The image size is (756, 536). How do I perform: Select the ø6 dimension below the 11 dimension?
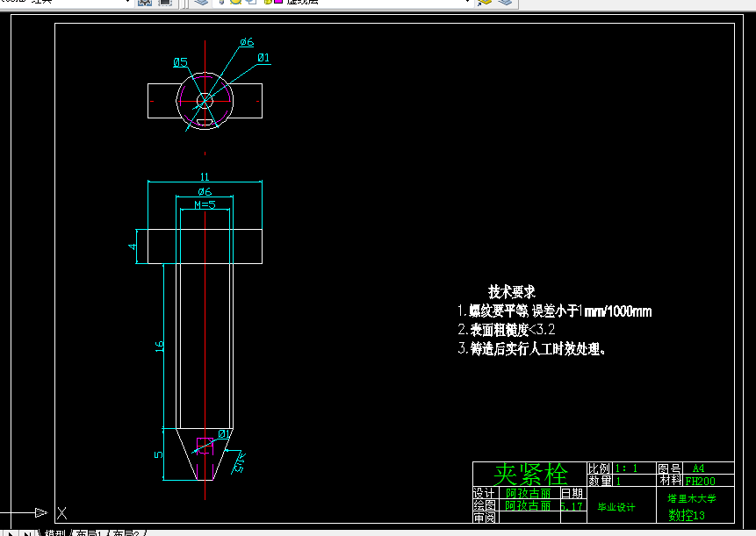[x=205, y=191]
